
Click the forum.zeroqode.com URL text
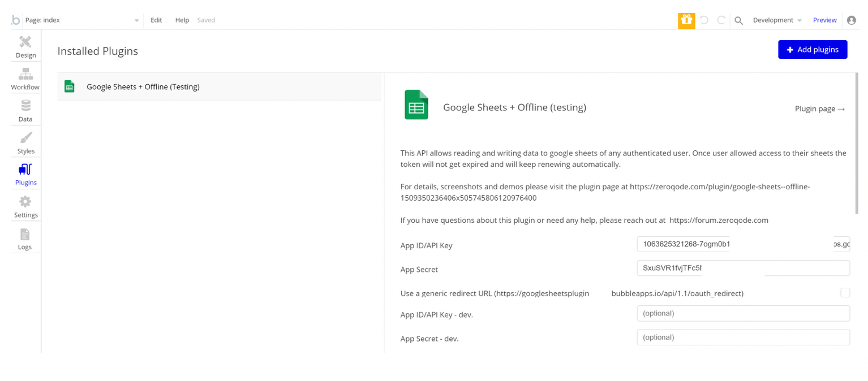[x=719, y=220]
